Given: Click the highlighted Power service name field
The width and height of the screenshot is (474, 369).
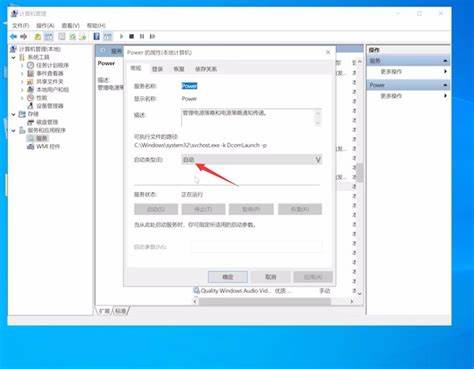Looking at the screenshot, I should click(189, 86).
